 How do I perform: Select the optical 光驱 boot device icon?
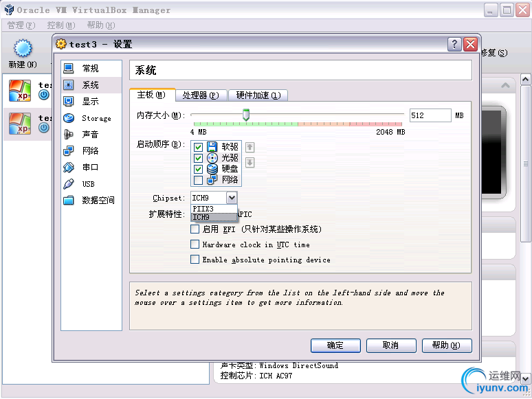click(212, 158)
